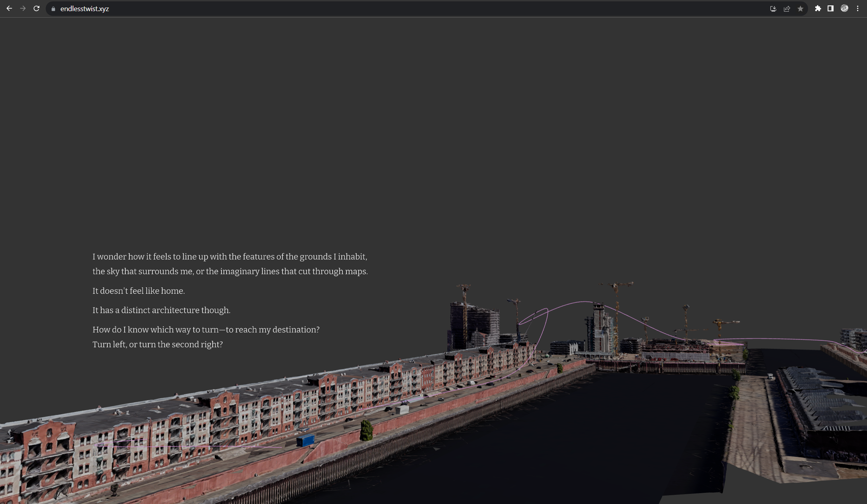
Task: Click the browser back arrow
Action: click(9, 8)
